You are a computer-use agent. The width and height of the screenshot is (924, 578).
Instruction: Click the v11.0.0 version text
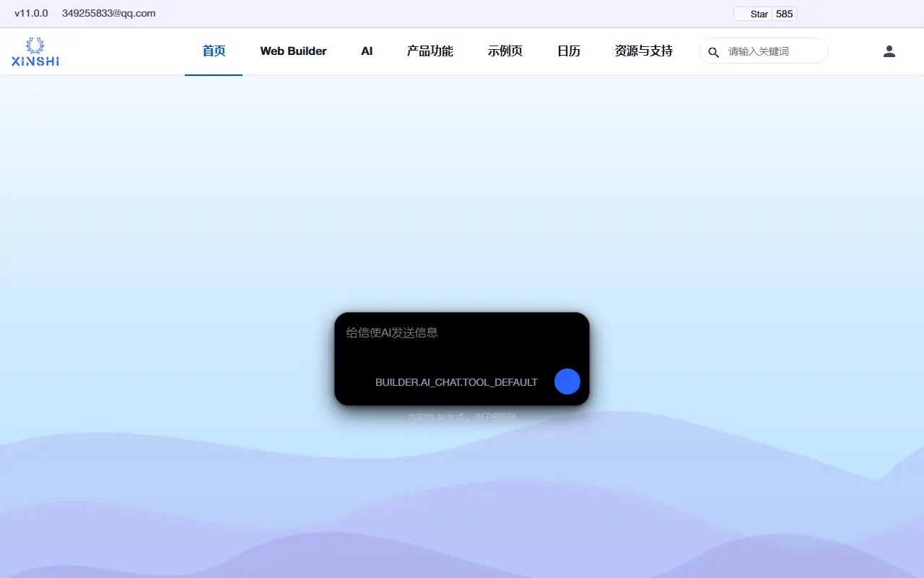click(x=31, y=13)
